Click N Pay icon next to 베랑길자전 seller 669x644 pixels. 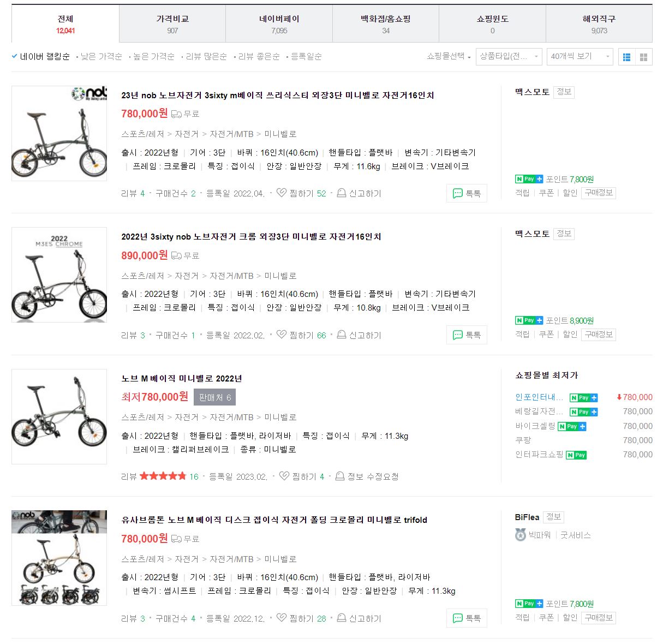pos(583,412)
